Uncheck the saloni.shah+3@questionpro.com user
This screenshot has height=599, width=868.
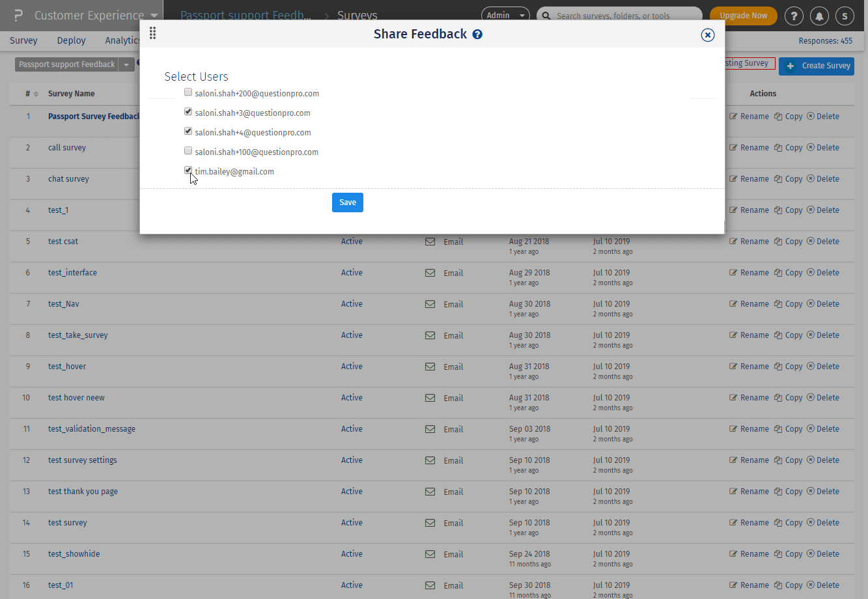point(188,112)
